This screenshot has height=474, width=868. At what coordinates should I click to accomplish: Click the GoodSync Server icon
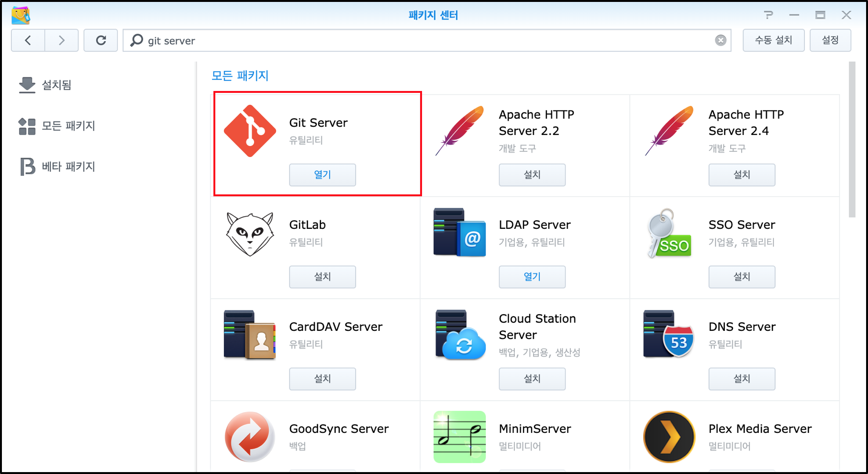point(250,437)
